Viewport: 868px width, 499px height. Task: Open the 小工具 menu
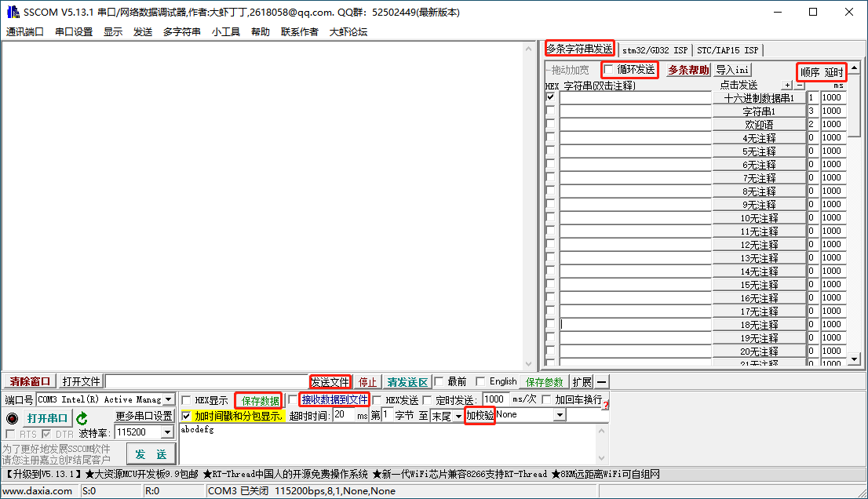tap(226, 32)
